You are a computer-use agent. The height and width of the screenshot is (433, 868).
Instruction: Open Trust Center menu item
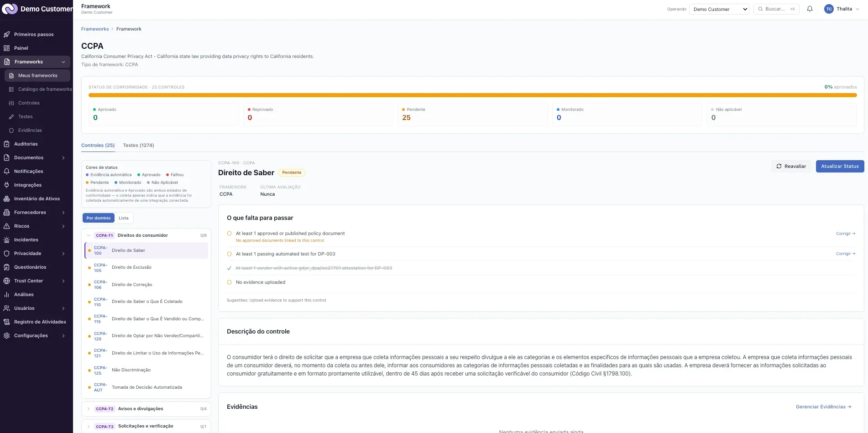tap(36, 281)
